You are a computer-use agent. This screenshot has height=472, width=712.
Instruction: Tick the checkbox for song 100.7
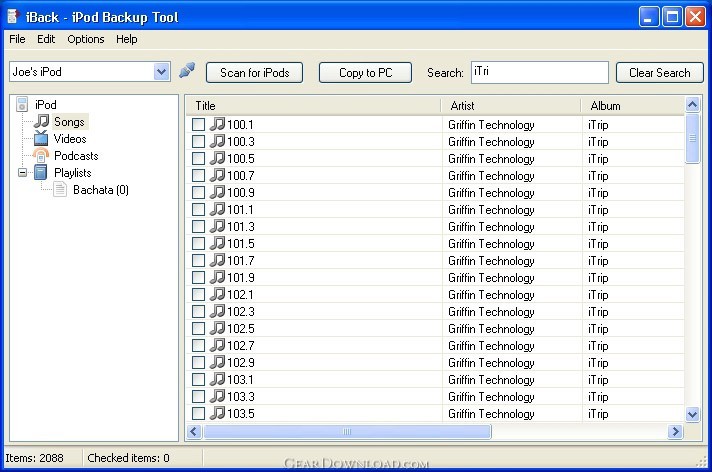click(198, 175)
